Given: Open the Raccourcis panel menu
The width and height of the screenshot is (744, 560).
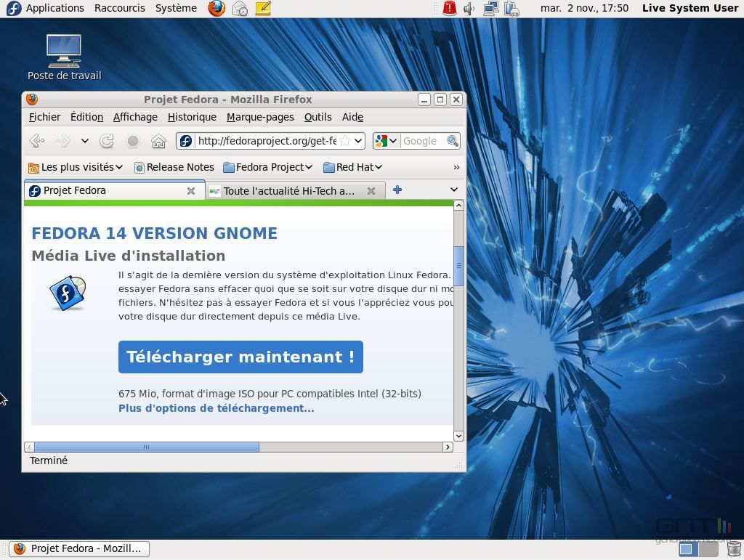Looking at the screenshot, I should click(120, 8).
